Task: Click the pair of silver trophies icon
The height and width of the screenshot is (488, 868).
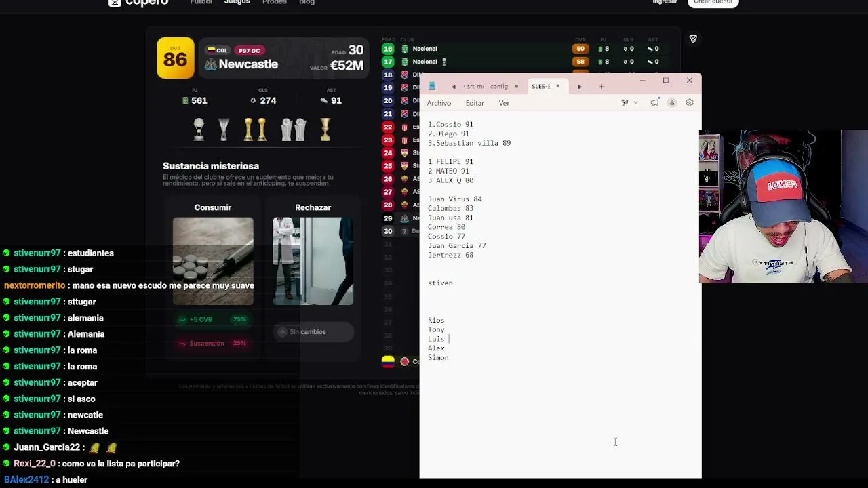Action: (294, 129)
